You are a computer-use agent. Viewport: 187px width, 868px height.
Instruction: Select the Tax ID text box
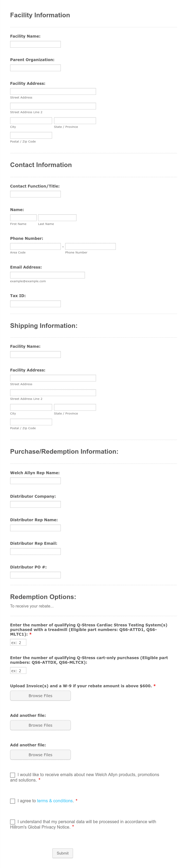[35, 304]
